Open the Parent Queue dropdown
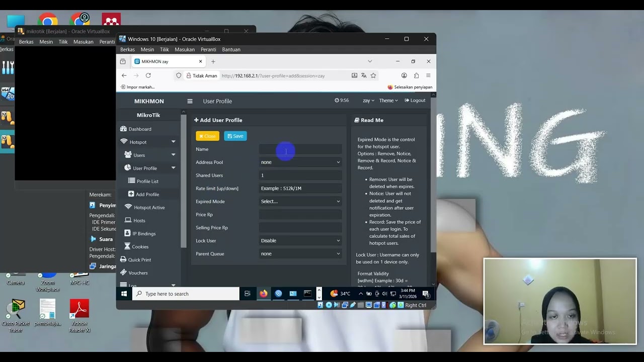The image size is (644, 362). point(300,254)
